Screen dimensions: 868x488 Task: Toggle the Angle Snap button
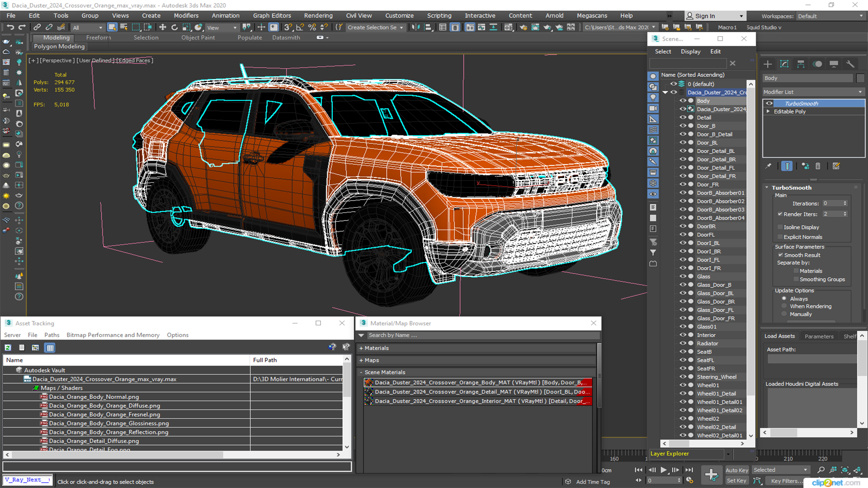point(300,27)
